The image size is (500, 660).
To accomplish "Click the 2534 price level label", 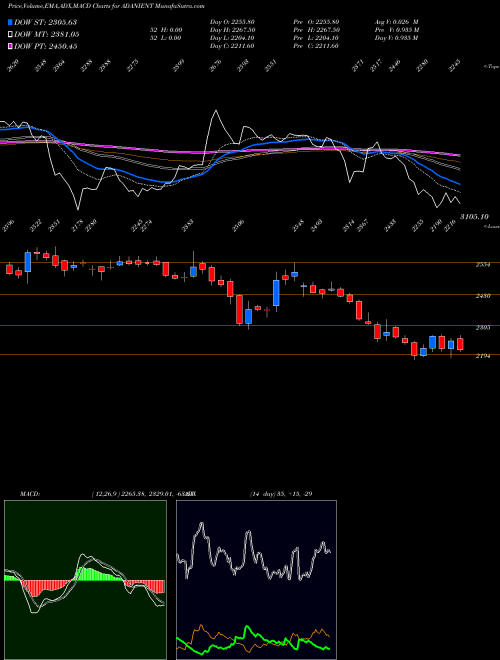I will [483, 264].
